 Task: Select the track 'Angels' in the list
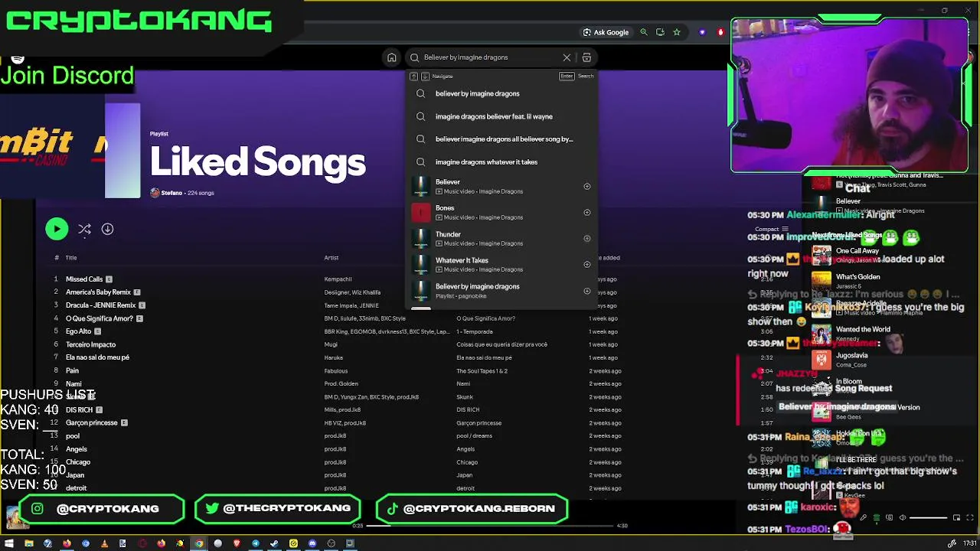click(x=77, y=449)
